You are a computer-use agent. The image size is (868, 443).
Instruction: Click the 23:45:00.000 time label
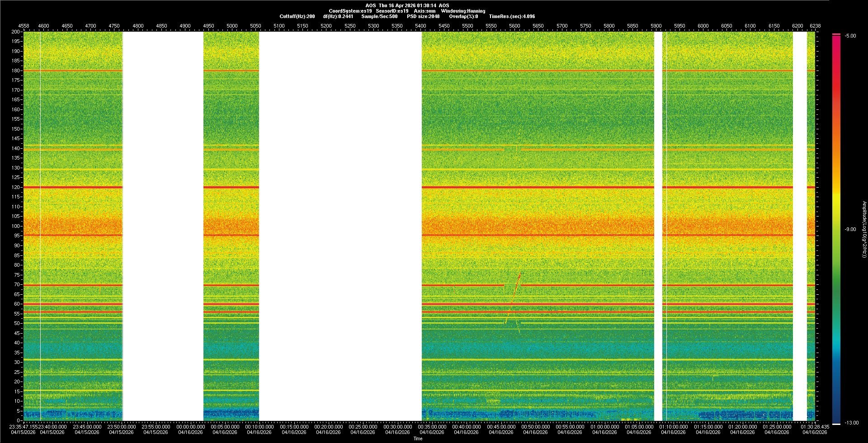[87, 427]
